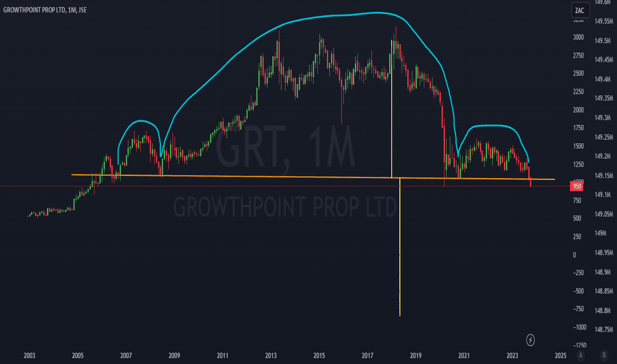Click -750 on the price scale
This screenshot has width=617, height=364.
click(579, 309)
